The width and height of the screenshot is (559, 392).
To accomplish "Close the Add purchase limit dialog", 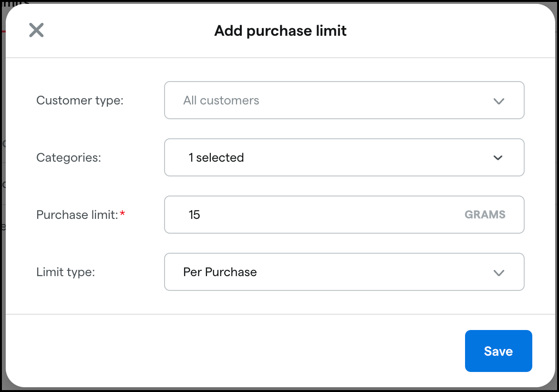I will [36, 30].
